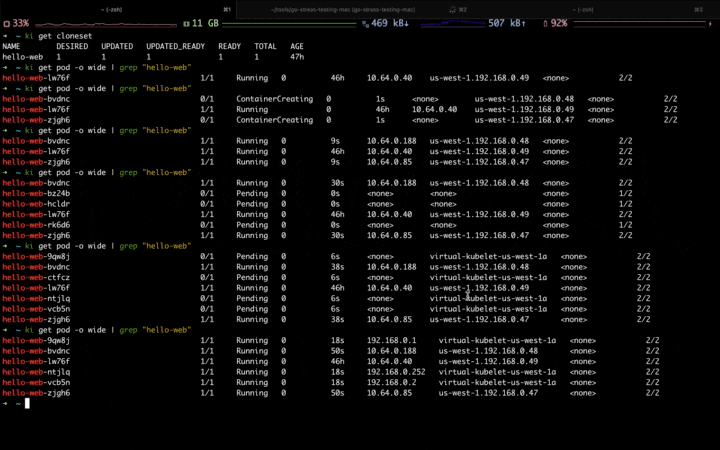Click the memory icon beside 11 GB

pyautogui.click(x=186, y=23)
